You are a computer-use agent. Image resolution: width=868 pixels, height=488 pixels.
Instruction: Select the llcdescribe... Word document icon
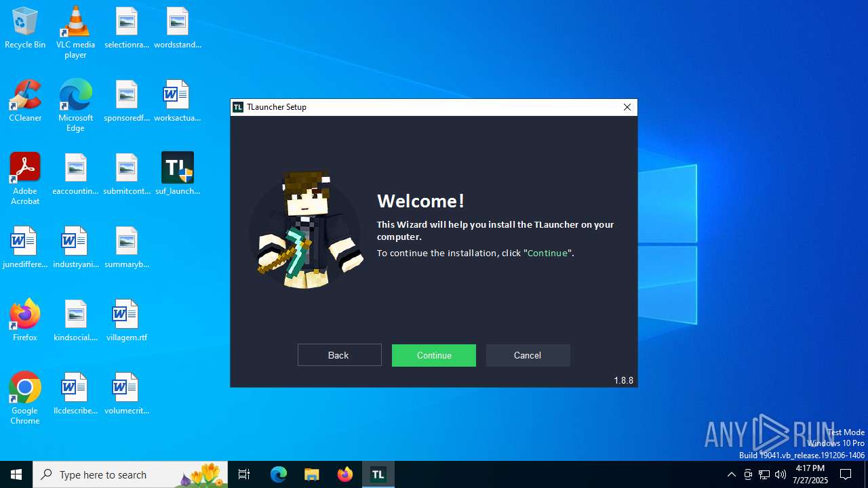click(x=75, y=394)
